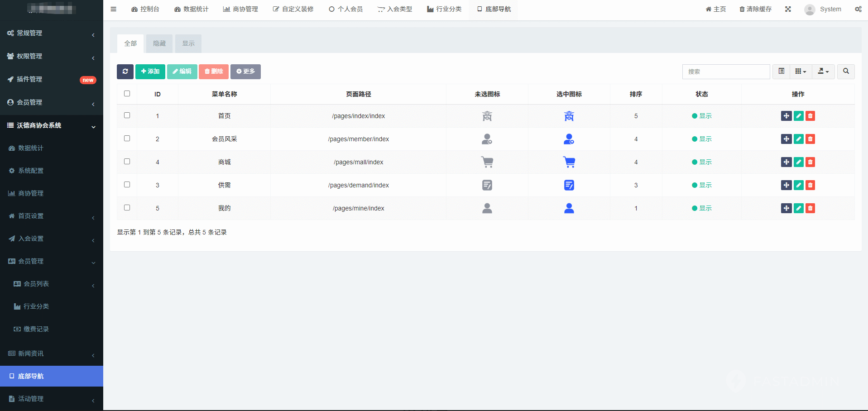The height and width of the screenshot is (411, 868).
Task: Click the table view toggle icon
Action: coord(781,72)
